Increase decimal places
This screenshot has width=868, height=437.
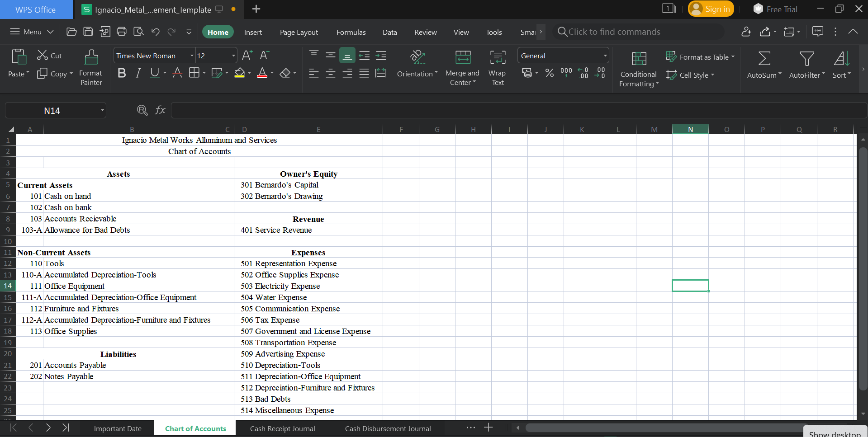coord(583,73)
